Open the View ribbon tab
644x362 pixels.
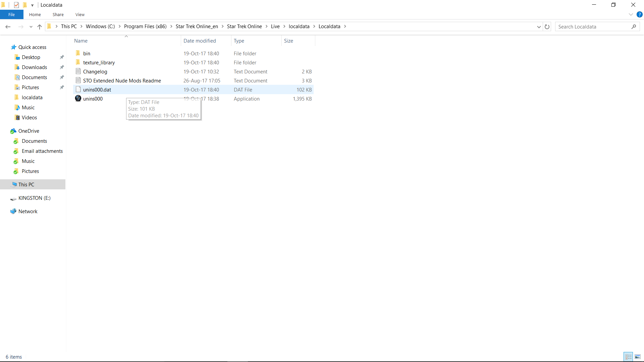pyautogui.click(x=80, y=15)
